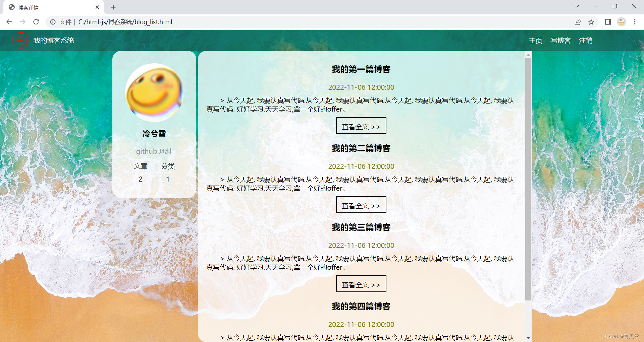
Task: Click the browser forward arrow icon
Action: tap(22, 22)
